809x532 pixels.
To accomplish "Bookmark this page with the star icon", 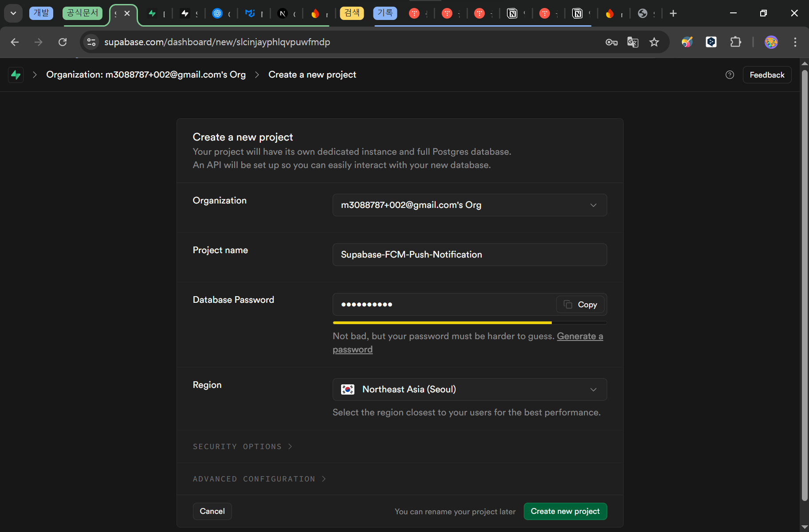I will tap(654, 42).
